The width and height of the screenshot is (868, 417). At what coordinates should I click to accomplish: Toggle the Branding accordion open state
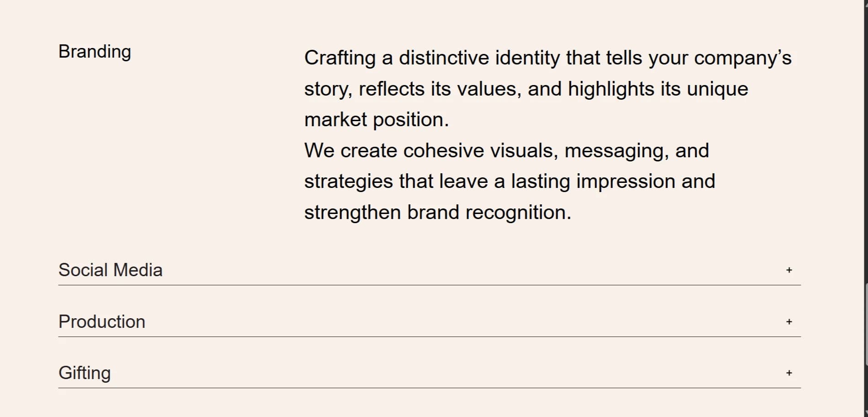pyautogui.click(x=95, y=51)
